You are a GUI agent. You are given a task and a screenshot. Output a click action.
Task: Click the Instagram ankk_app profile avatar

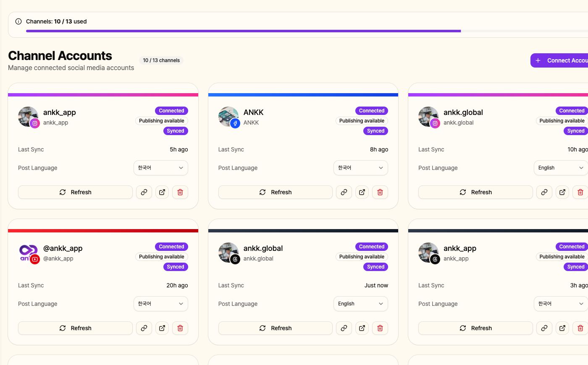point(28,117)
